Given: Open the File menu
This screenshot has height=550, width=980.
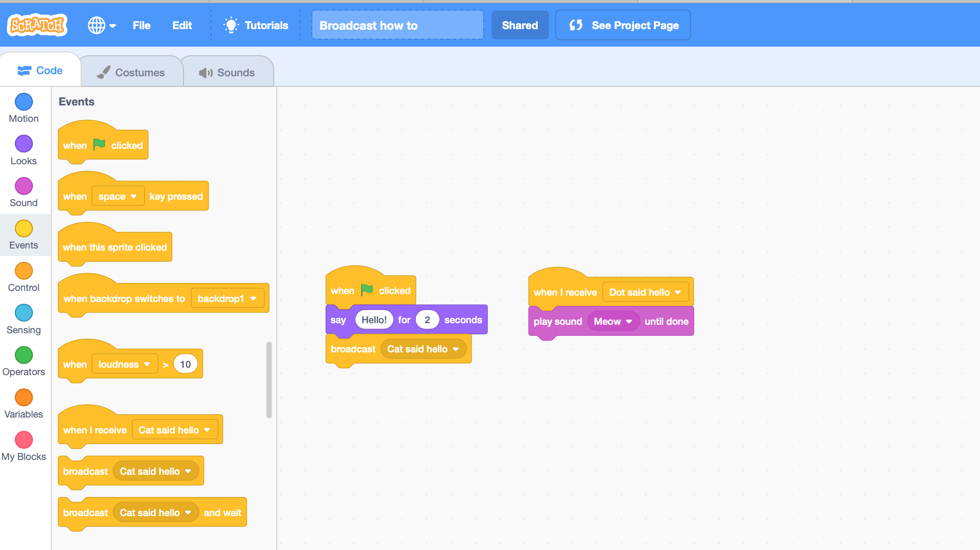Looking at the screenshot, I should [141, 25].
